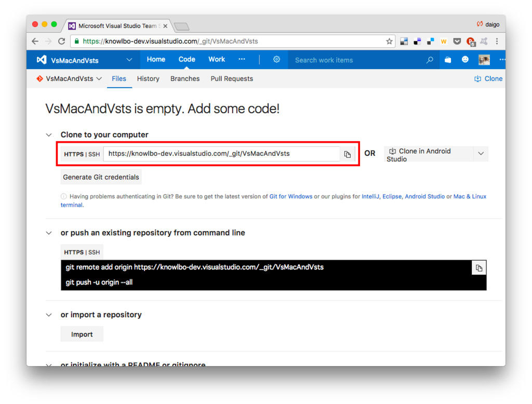This screenshot has width=532, height=404.
Task: Click the secure padlock icon in the address bar
Action: click(x=77, y=42)
